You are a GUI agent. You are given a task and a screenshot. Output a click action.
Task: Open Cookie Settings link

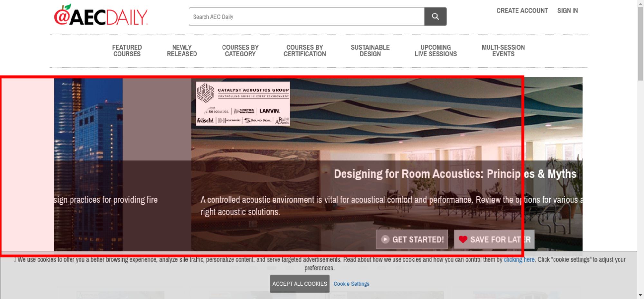[351, 284]
